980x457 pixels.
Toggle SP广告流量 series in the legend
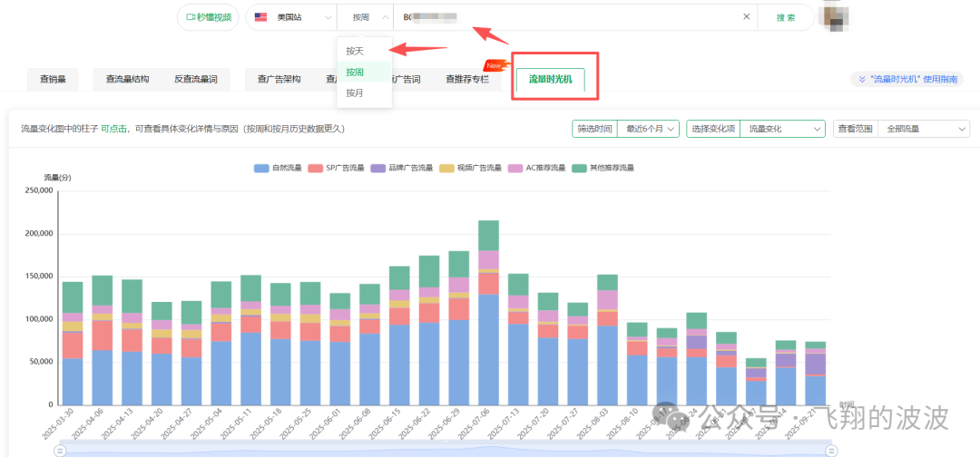(x=336, y=168)
